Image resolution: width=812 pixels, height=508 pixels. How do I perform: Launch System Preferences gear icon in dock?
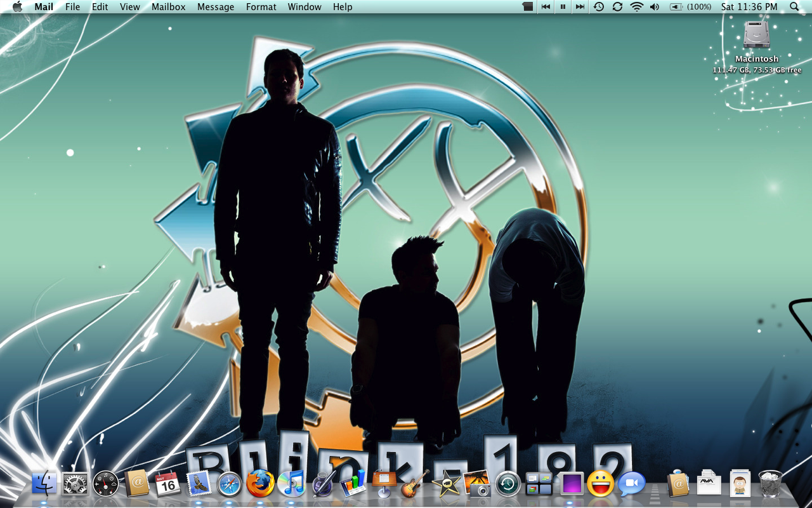pos(75,484)
